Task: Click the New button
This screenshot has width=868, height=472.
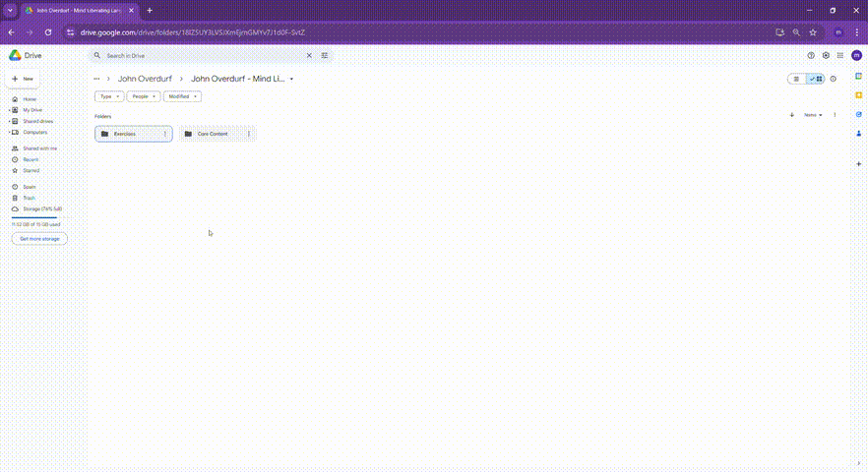Action: [23, 79]
